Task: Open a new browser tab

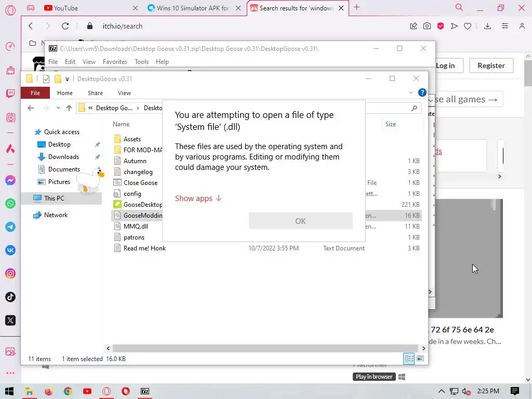Action: [x=356, y=7]
